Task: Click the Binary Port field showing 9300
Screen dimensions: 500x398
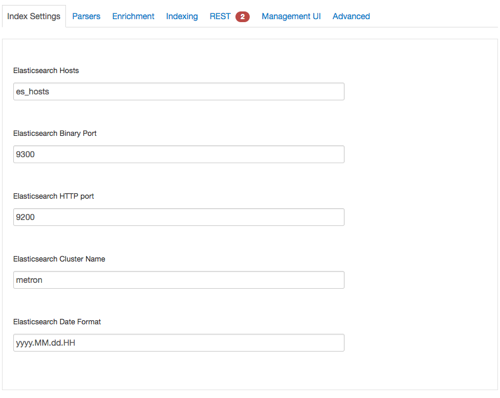Action: click(x=179, y=154)
